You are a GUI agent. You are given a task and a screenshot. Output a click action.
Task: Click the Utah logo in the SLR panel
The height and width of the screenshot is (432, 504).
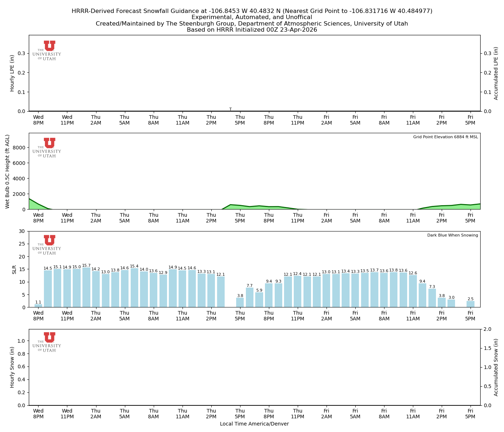point(47,245)
